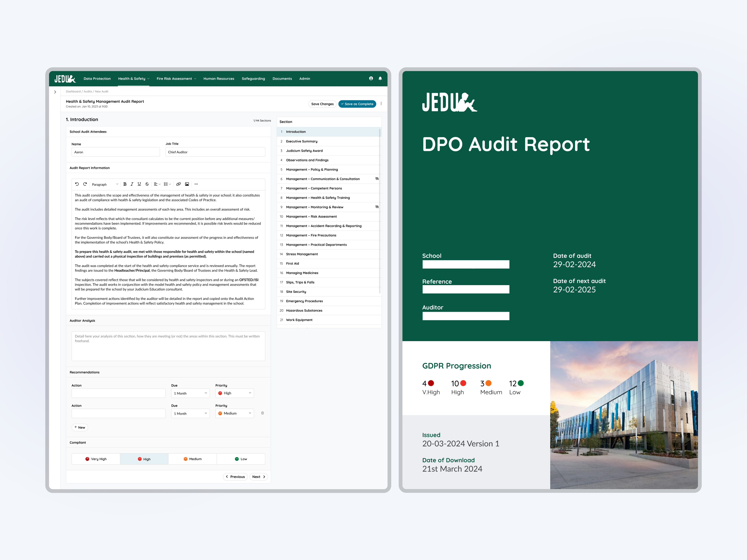
Task: Insert an image into the report text
Action: (x=187, y=184)
